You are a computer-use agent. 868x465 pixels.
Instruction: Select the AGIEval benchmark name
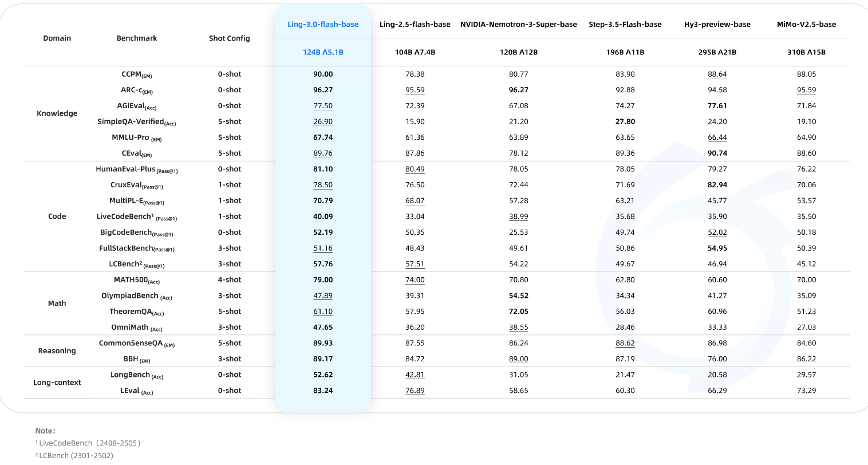click(137, 106)
